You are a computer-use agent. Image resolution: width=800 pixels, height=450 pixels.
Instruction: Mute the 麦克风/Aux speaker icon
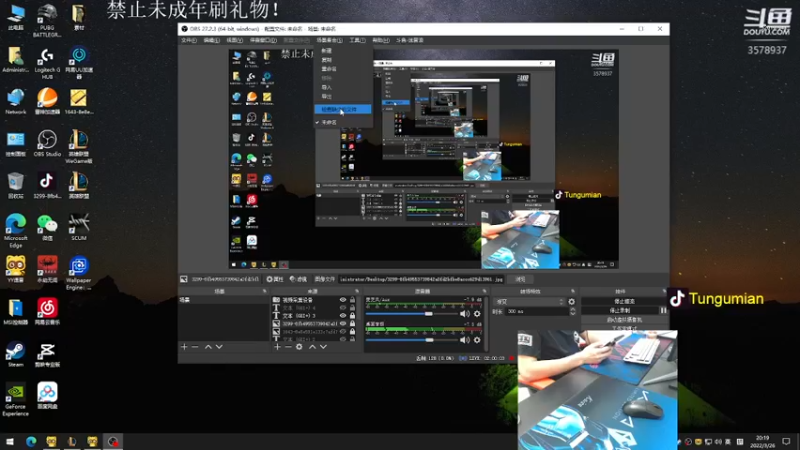click(464, 314)
